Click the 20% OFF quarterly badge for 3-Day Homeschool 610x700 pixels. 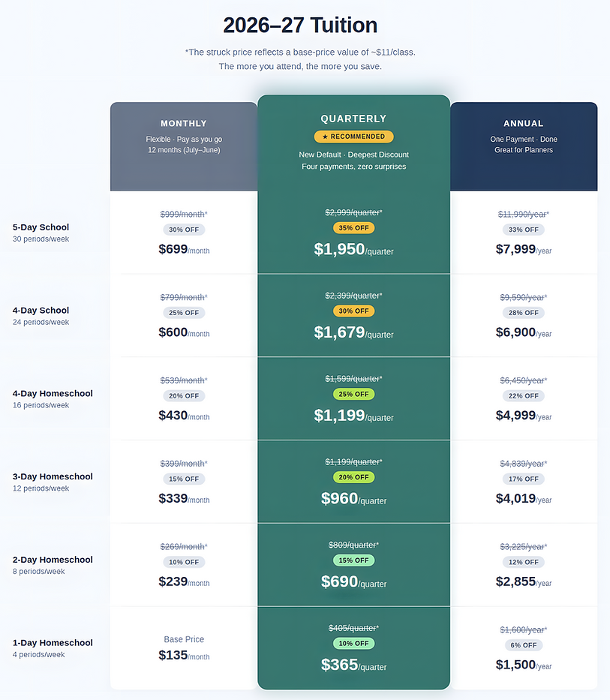(x=353, y=476)
